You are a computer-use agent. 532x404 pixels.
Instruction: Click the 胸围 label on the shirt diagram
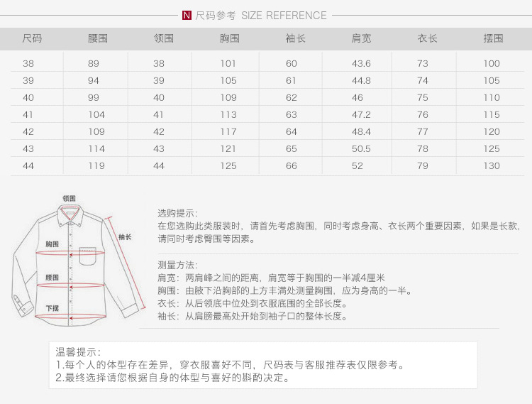tap(52, 244)
